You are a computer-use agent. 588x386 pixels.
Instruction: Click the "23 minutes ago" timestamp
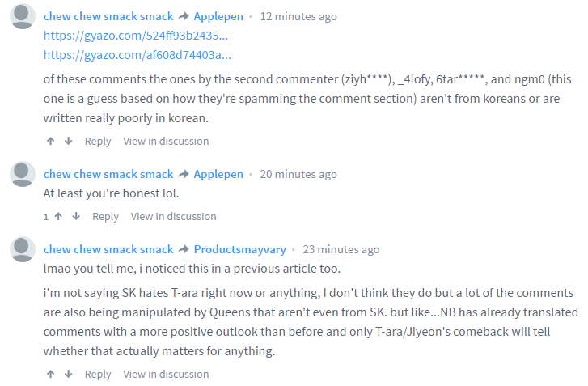pyautogui.click(x=341, y=250)
